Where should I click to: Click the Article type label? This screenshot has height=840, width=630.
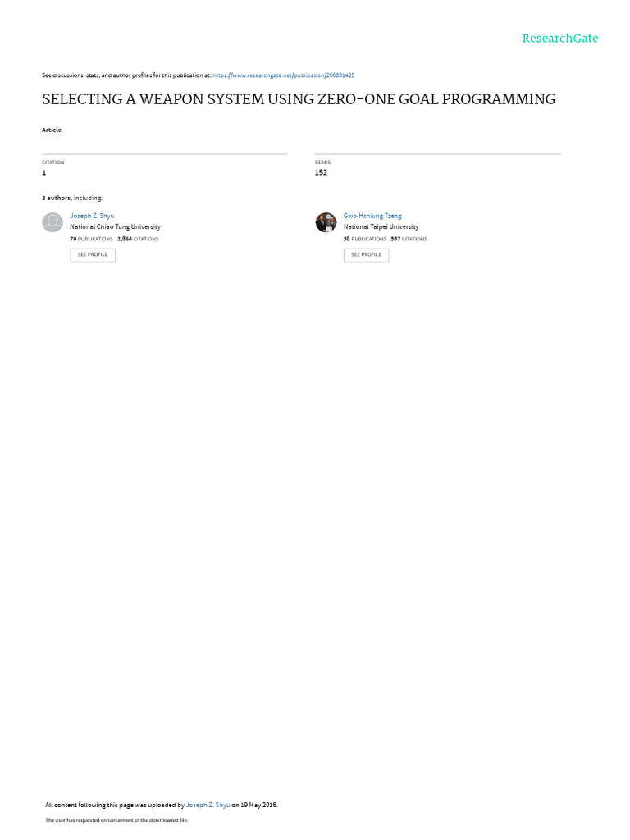click(52, 130)
